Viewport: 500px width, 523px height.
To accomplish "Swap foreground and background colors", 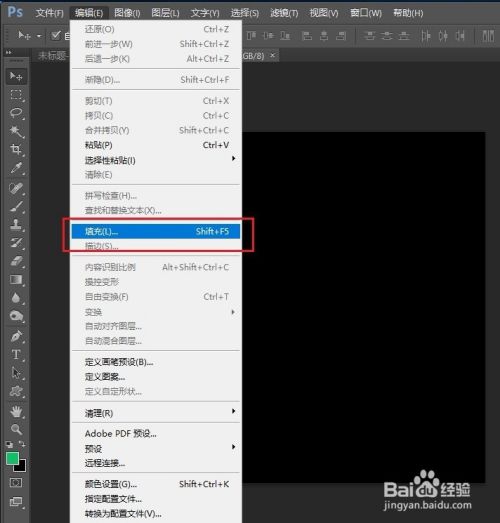I will pos(22,444).
